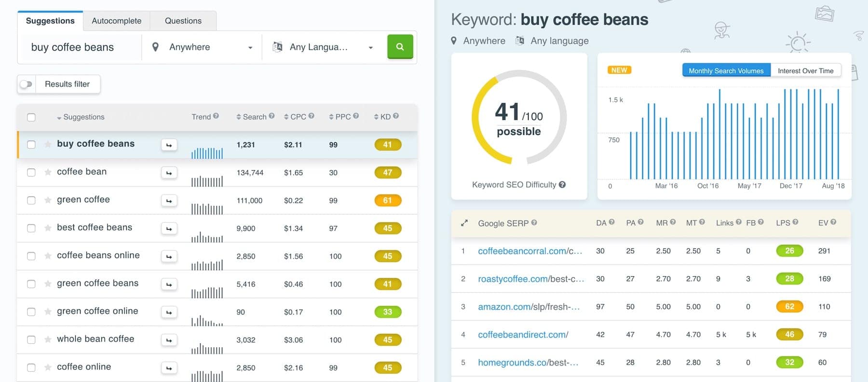Expand the Google SERP table with arrows icon

464,223
